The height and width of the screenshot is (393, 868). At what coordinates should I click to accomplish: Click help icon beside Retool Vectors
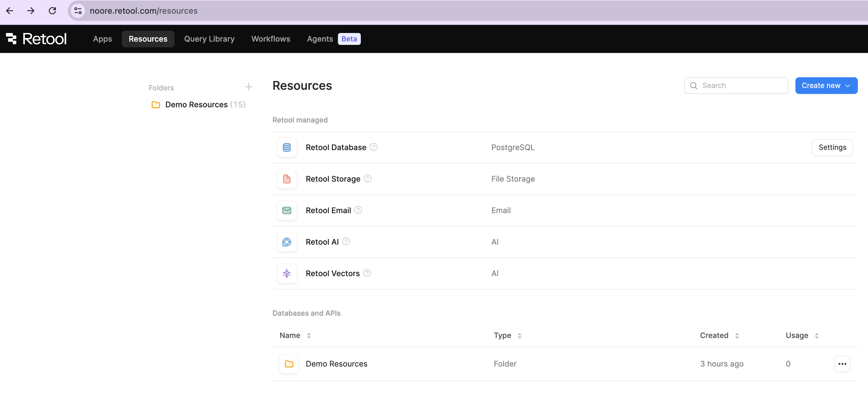pos(367,273)
